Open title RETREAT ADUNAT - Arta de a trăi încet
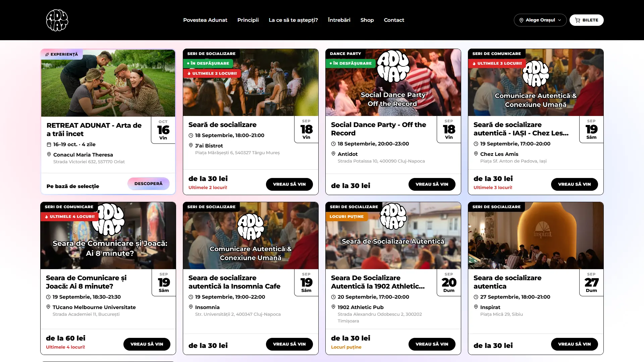The height and width of the screenshot is (362, 644). point(94,129)
